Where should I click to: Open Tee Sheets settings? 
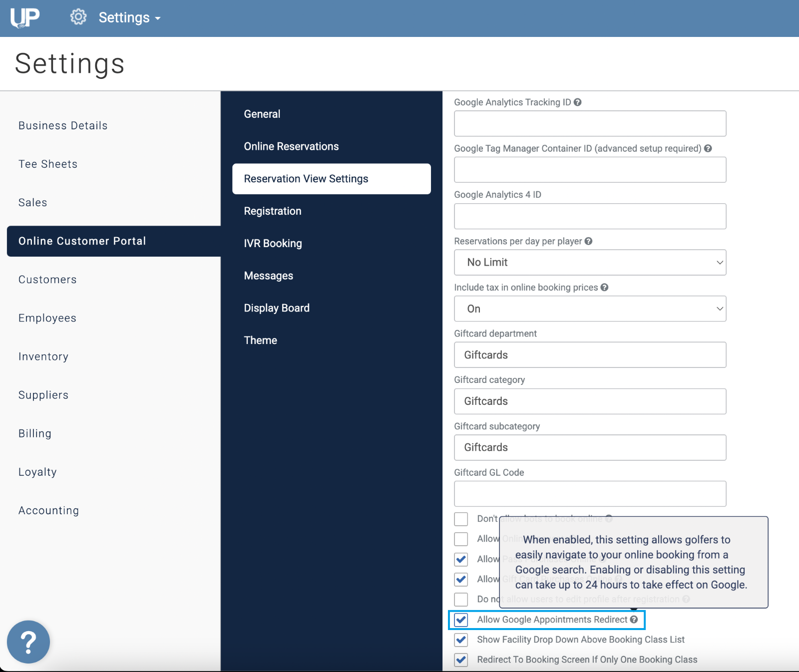pos(48,164)
